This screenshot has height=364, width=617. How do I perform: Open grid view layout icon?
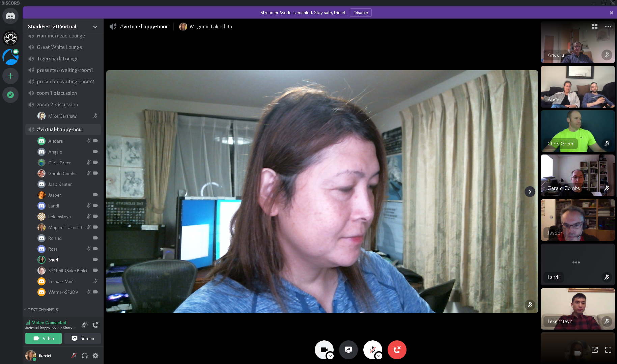click(595, 27)
